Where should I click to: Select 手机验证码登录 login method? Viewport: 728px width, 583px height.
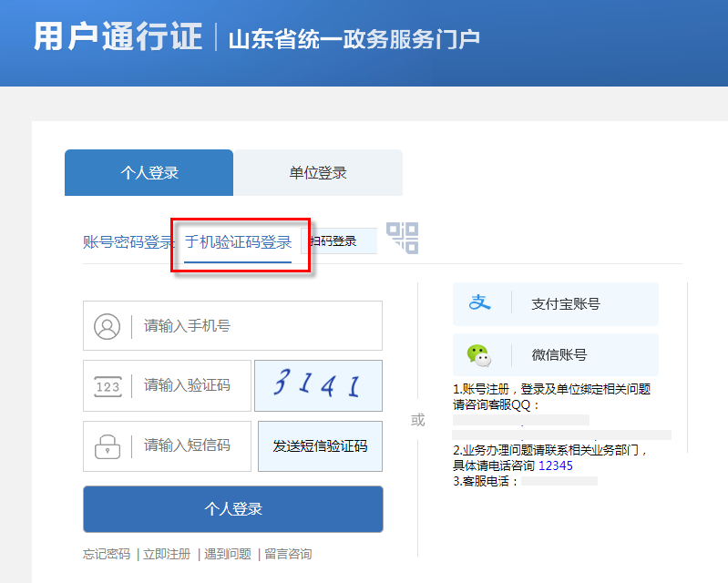point(238,242)
